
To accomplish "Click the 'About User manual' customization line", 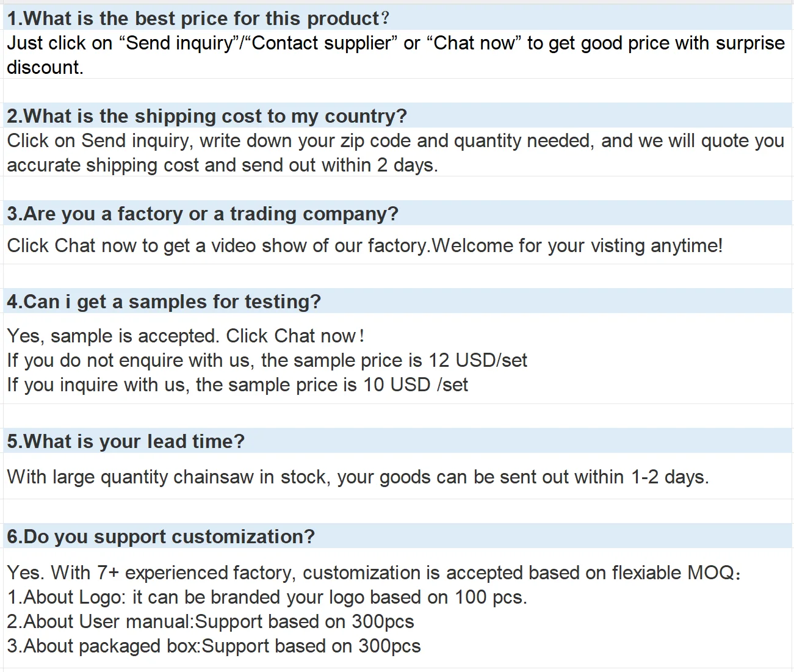I will tap(211, 621).
